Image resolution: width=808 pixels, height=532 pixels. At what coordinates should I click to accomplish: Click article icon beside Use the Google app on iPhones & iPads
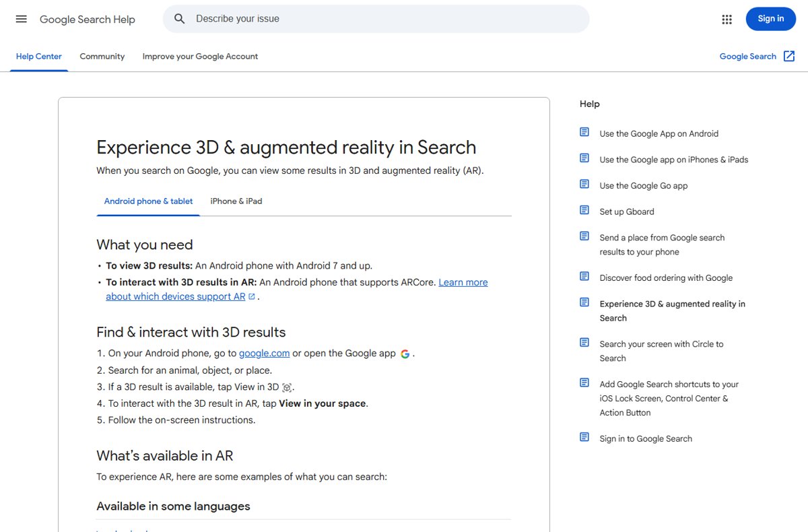[x=584, y=158]
